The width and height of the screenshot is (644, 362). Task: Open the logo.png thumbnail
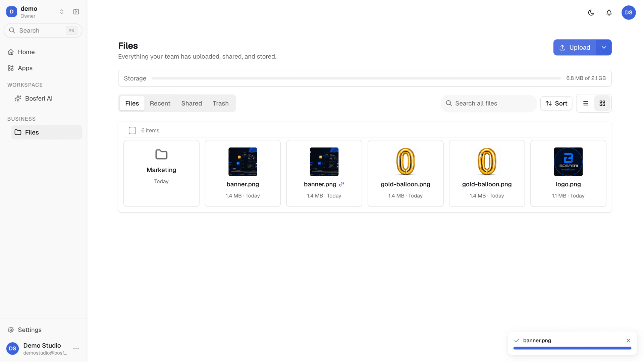click(568, 162)
